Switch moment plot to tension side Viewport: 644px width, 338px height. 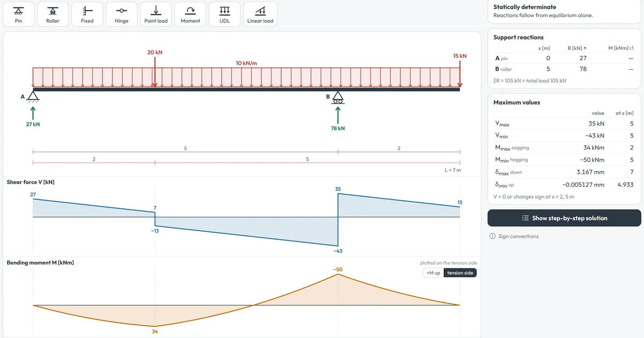[x=460, y=273]
